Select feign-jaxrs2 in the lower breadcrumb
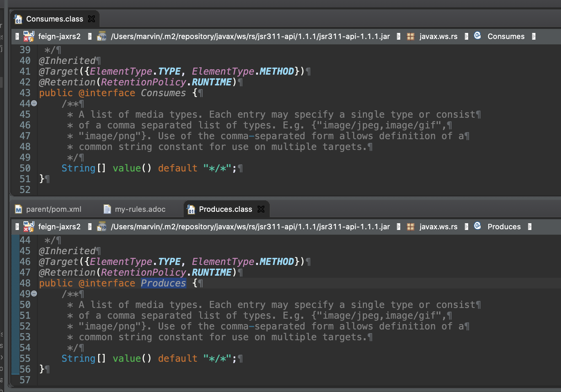Screen dimensions: 561x392 click(x=59, y=227)
